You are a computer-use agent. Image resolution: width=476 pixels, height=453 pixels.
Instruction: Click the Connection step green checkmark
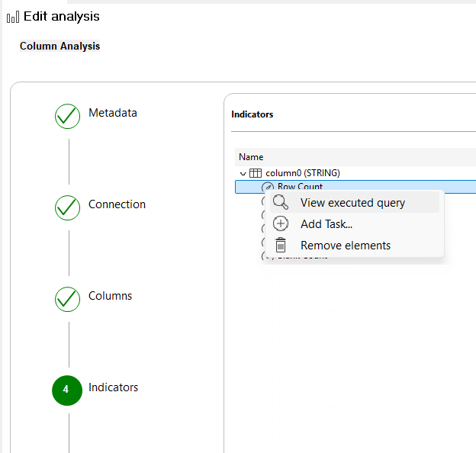pyautogui.click(x=68, y=207)
